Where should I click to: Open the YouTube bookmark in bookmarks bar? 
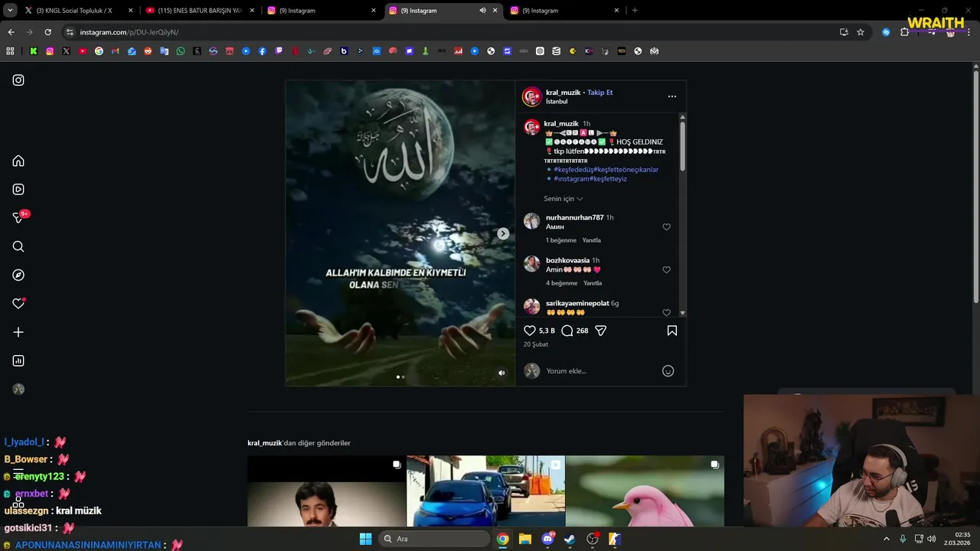click(x=83, y=51)
